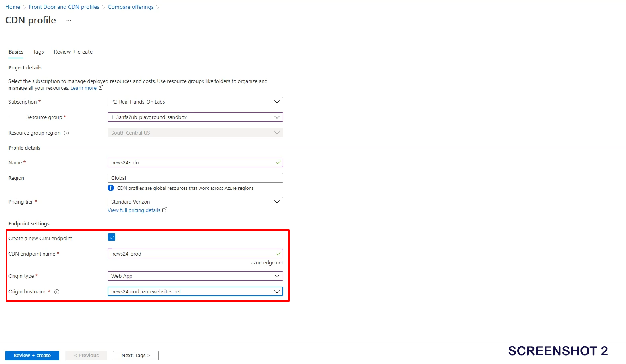The height and width of the screenshot is (364, 626).
Task: Click the blue info icon under Region
Action: coord(111,188)
